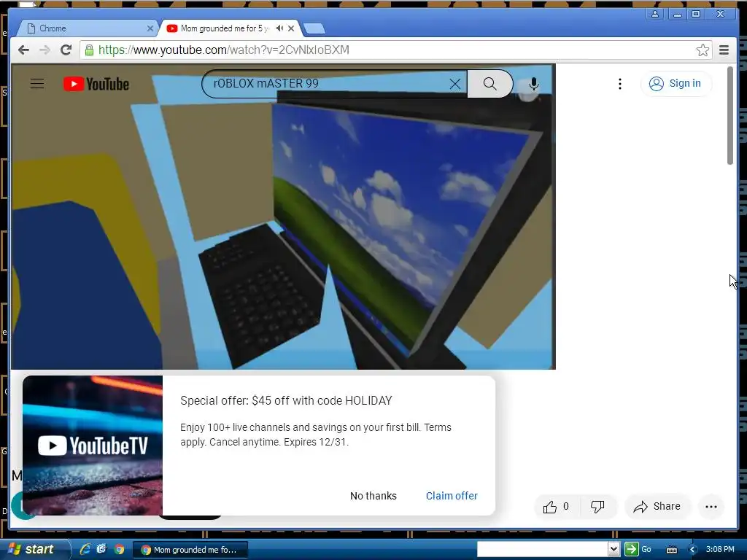
Task: Click the second quick launch icon
Action: point(101,549)
